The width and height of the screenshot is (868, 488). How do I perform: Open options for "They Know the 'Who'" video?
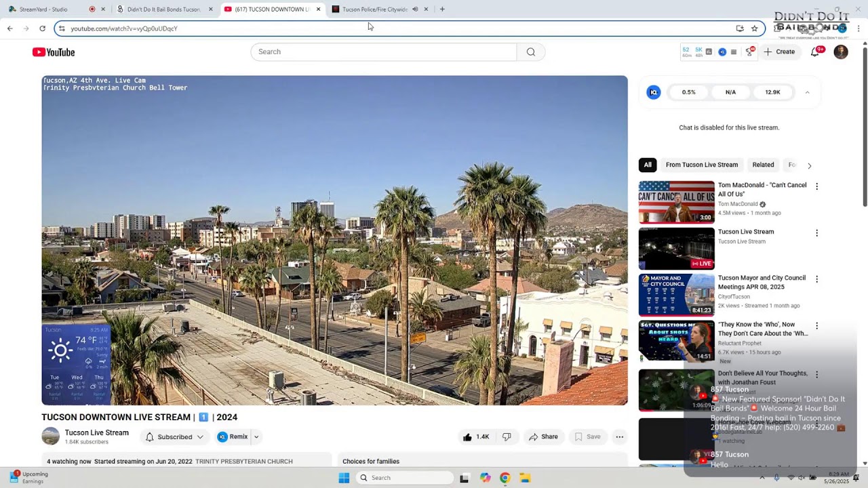(816, 326)
